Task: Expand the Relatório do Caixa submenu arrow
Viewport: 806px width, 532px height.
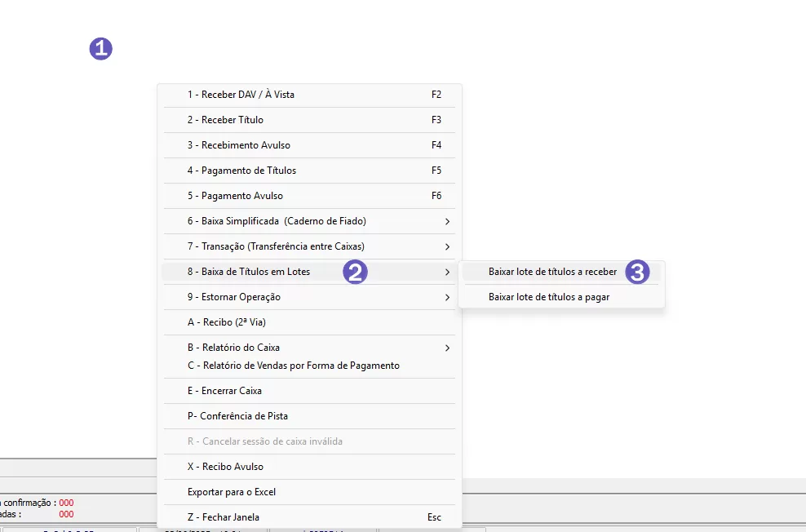Action: [x=447, y=348]
